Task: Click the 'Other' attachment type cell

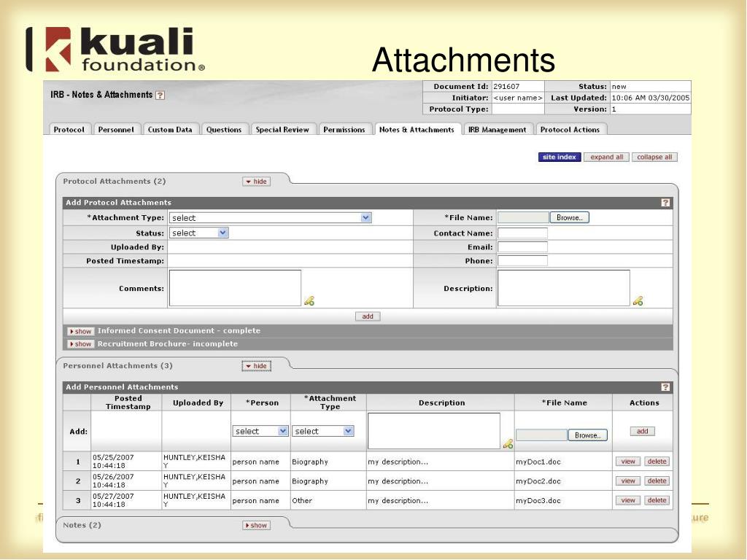Action: click(328, 501)
